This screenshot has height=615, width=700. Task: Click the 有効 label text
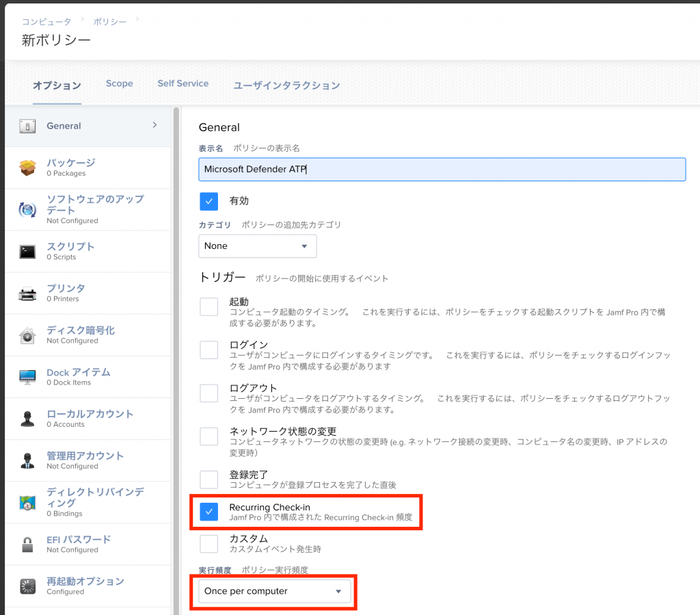[239, 201]
